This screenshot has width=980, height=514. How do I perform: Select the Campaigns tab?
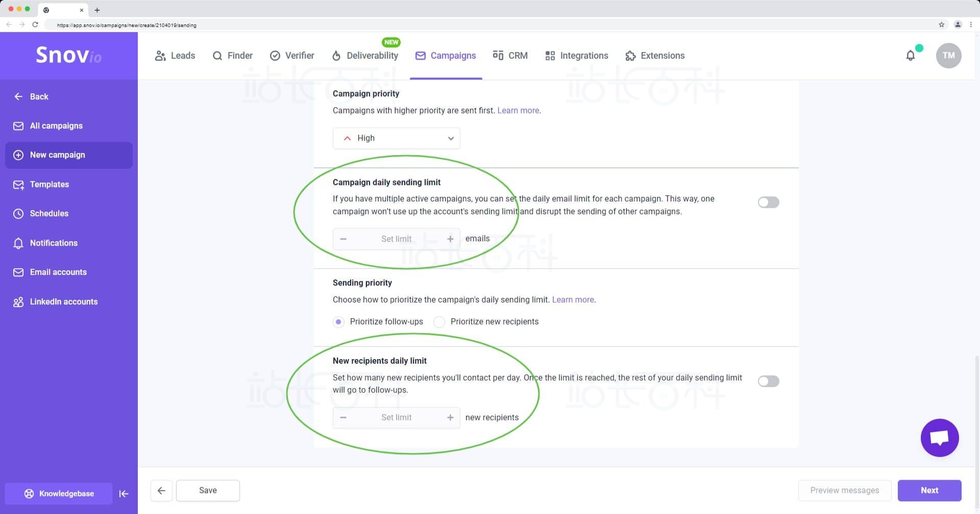click(x=446, y=56)
